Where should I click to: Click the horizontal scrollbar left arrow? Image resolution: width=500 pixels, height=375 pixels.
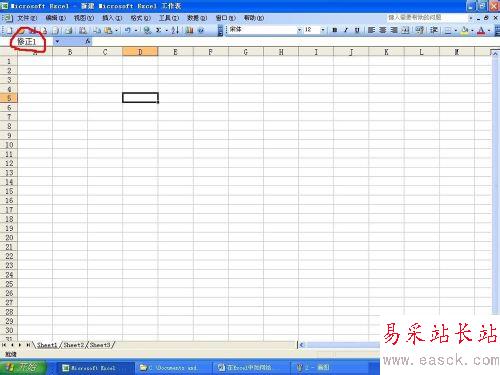coord(302,345)
